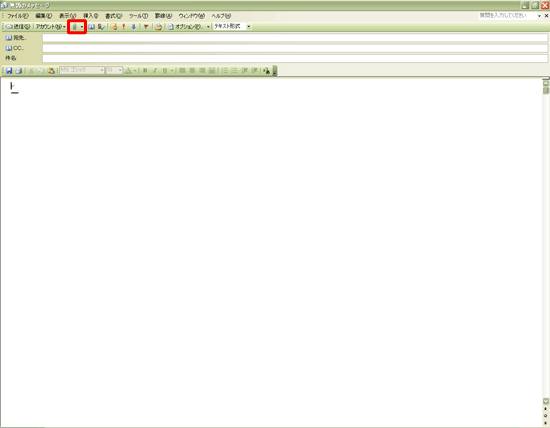Screen dimensions: 550x428
Task: Click the オプション options button
Action: click(x=189, y=27)
